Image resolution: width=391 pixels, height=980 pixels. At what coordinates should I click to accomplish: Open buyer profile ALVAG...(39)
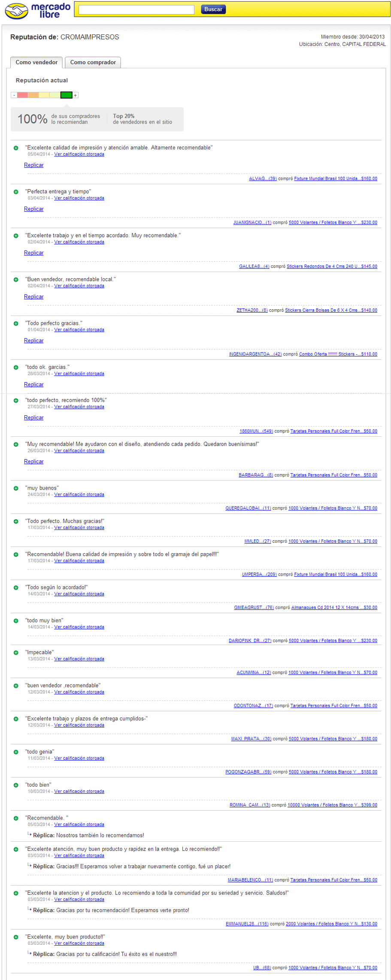point(263,179)
